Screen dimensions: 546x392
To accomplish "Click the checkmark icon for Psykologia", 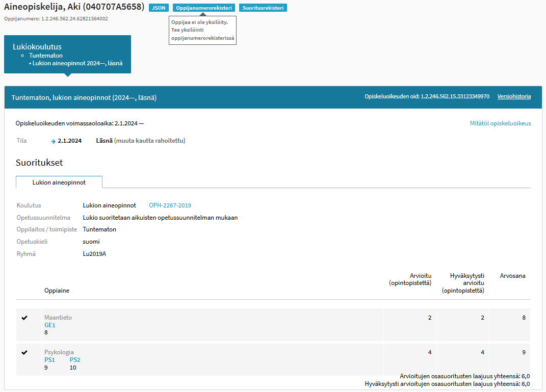I will point(24,353).
